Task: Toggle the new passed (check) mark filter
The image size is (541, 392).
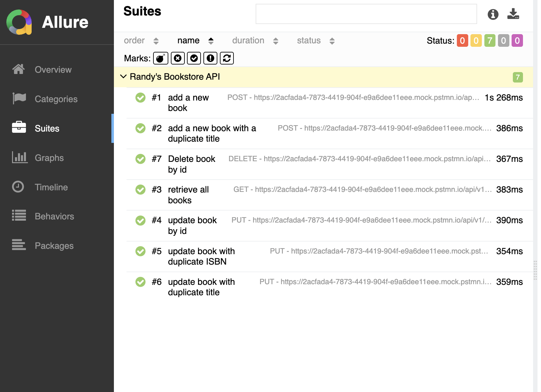Action: point(194,58)
